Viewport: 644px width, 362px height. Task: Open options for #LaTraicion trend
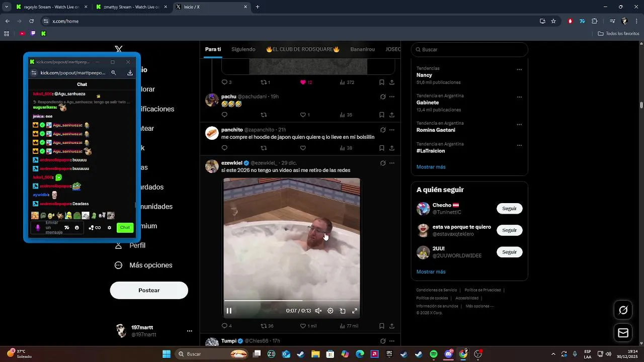pyautogui.click(x=519, y=145)
